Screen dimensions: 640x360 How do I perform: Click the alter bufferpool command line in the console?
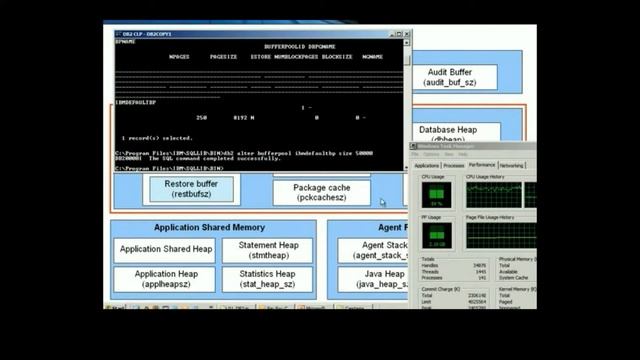coord(244,153)
